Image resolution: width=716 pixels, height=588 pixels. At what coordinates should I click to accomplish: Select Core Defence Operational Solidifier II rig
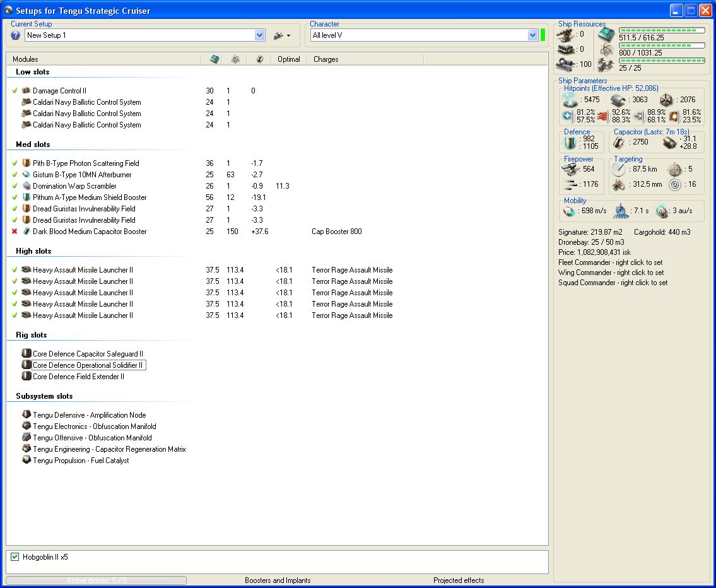click(88, 365)
